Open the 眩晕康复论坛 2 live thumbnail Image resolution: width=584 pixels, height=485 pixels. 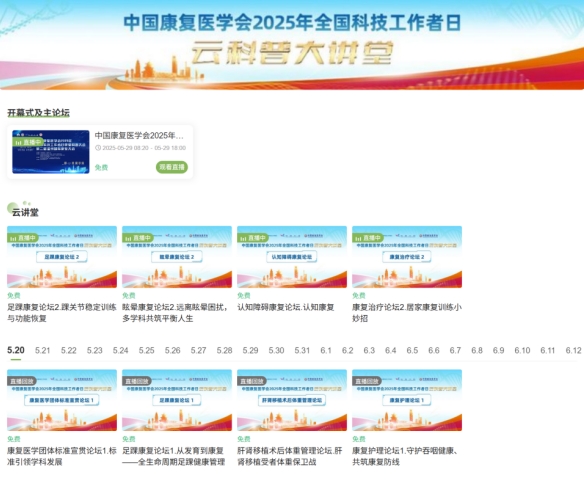(x=177, y=257)
